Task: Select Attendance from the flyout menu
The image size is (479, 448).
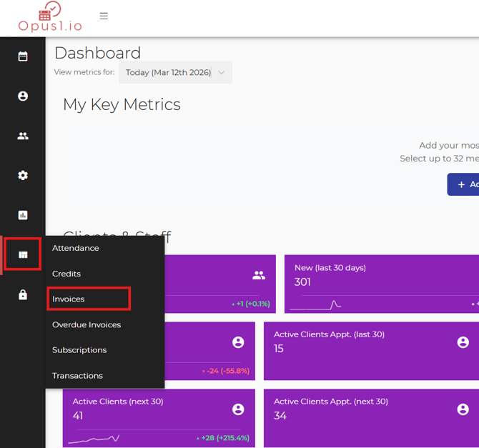Action: 76,248
